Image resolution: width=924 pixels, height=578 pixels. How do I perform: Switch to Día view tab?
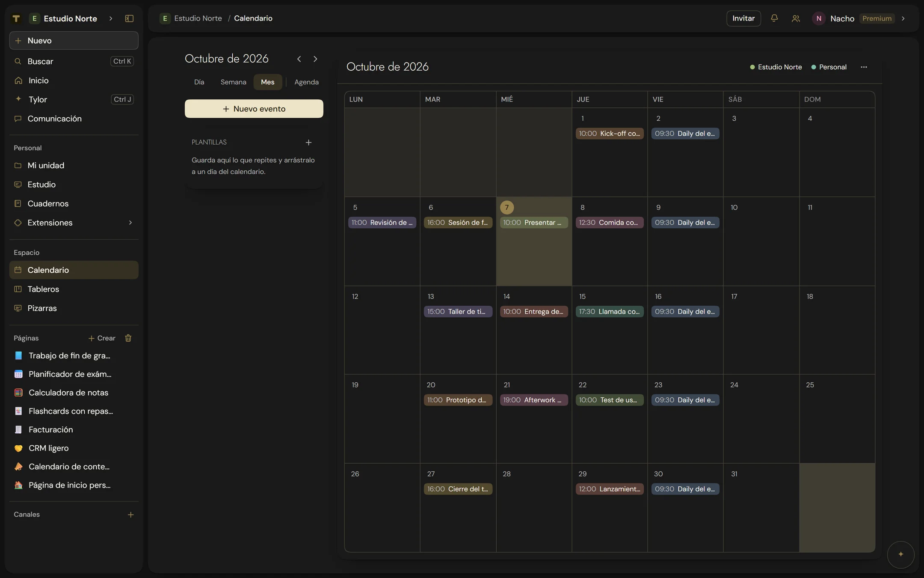pyautogui.click(x=199, y=82)
